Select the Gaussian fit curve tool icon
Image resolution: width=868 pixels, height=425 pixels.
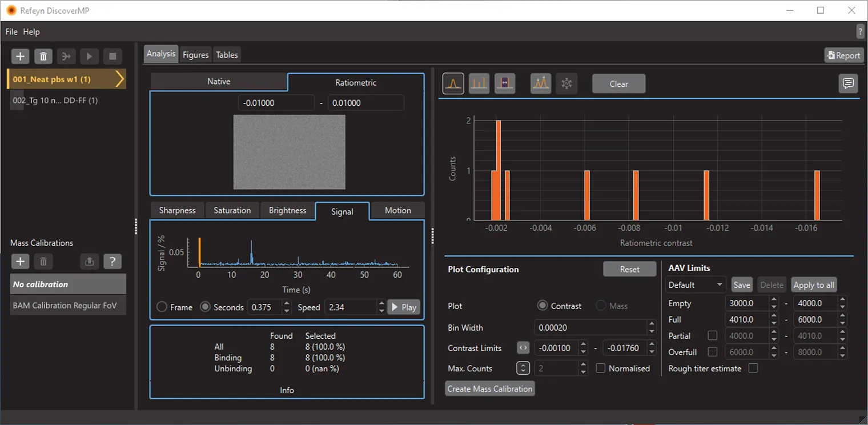coord(453,83)
